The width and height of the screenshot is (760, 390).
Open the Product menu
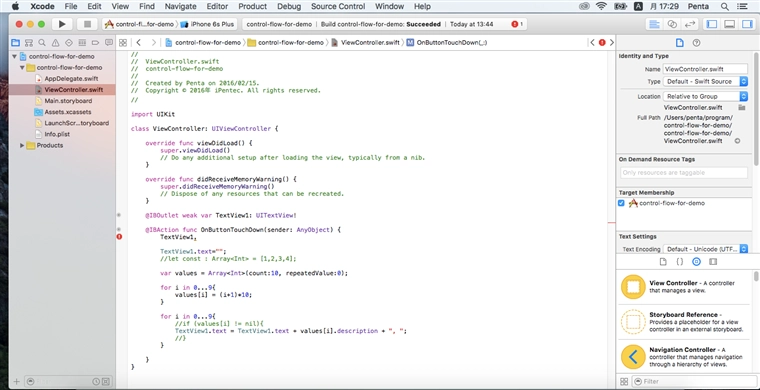click(253, 6)
